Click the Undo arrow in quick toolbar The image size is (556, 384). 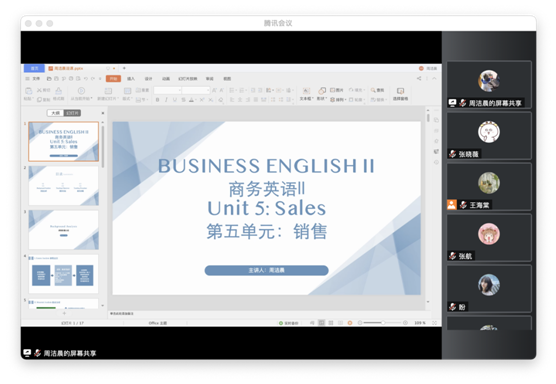tap(86, 78)
